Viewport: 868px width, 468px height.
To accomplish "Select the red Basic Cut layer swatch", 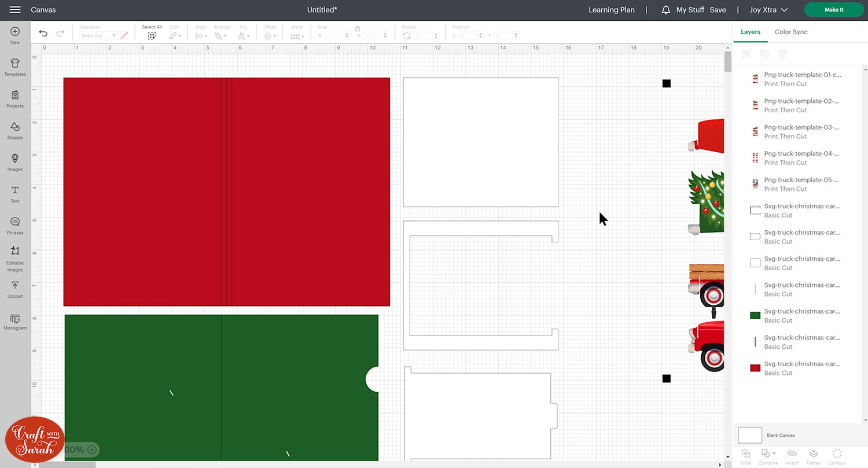I will [755, 368].
